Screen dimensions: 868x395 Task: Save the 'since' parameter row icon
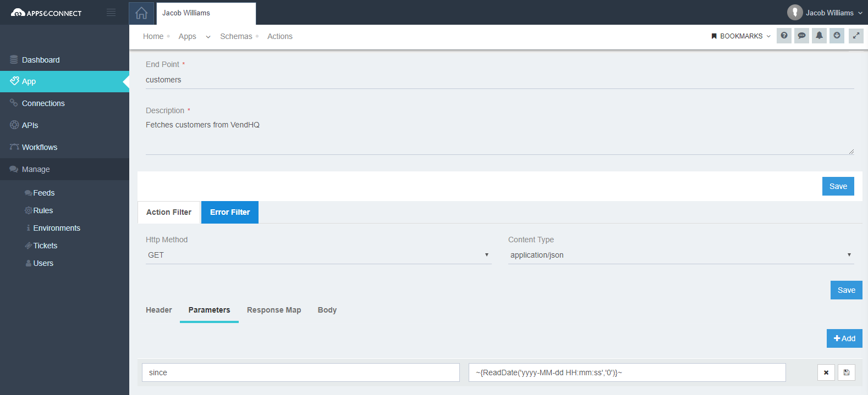click(847, 372)
